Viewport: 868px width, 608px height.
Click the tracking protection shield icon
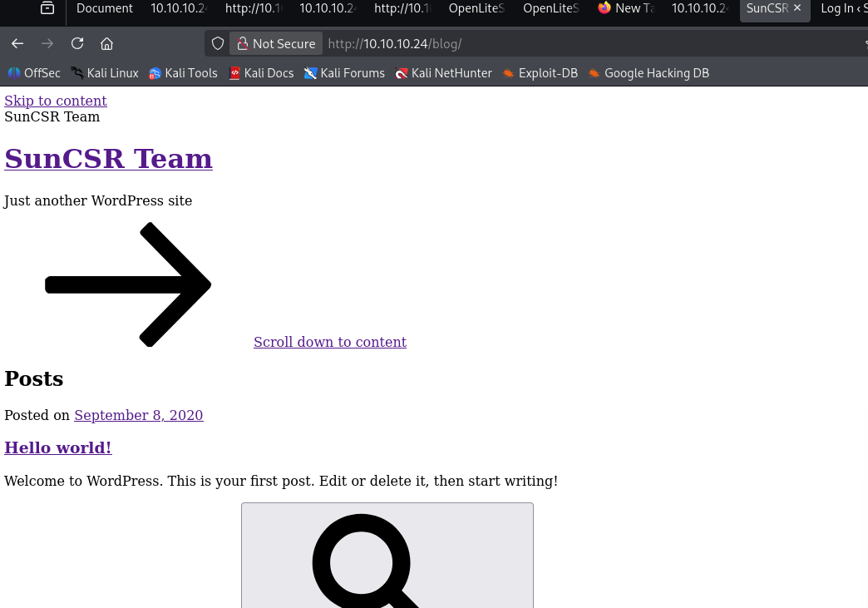(218, 43)
